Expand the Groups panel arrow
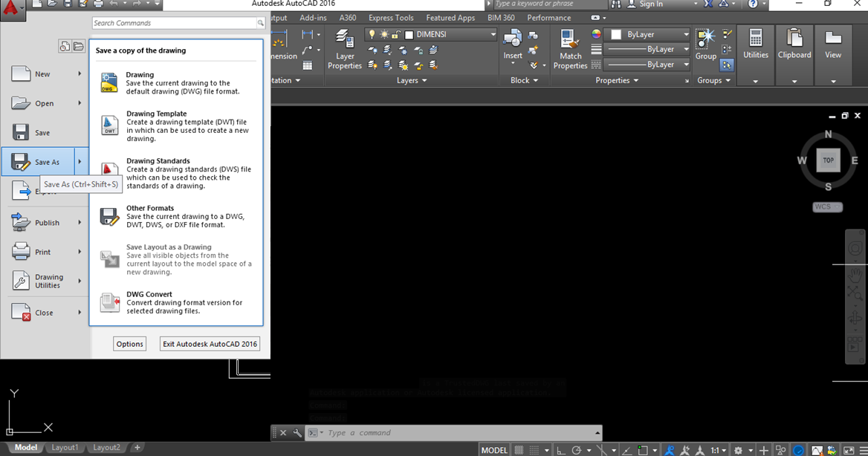868x456 pixels. coord(728,81)
